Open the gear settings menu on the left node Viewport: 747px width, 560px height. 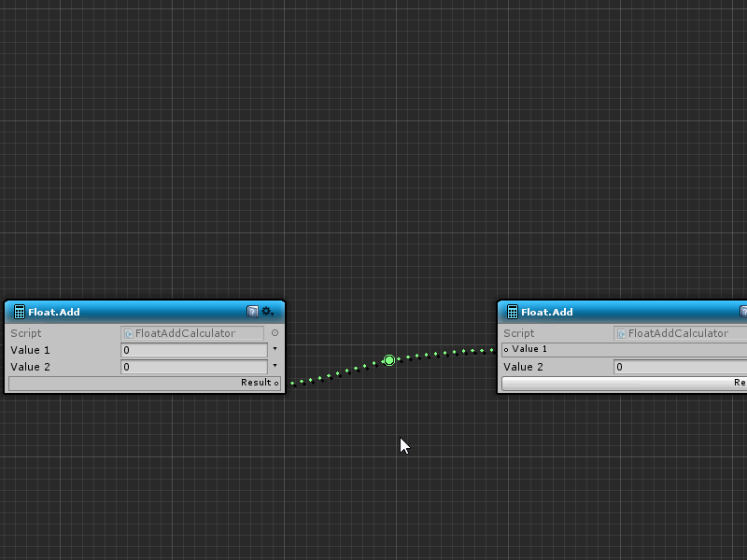[268, 312]
